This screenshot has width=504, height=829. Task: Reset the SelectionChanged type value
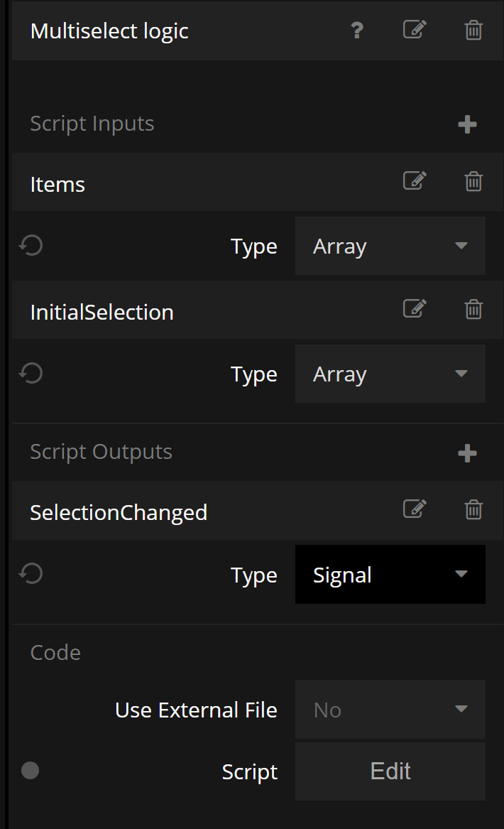click(31, 574)
